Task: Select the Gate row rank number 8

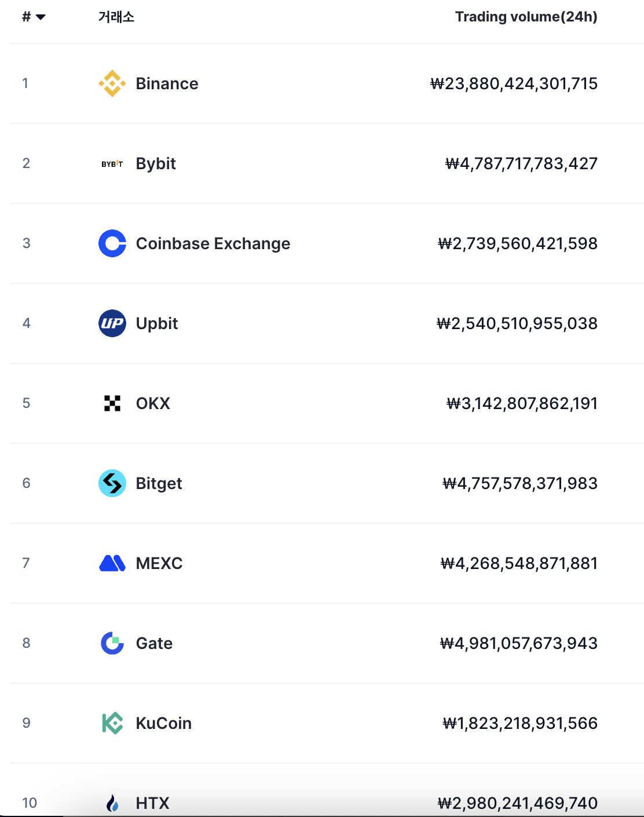Action: [26, 643]
